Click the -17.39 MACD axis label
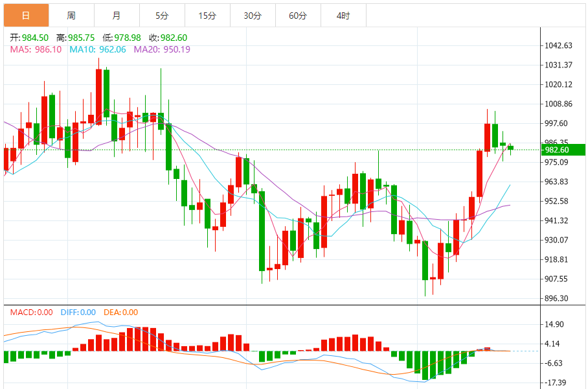Image resolution: width=588 pixels, height=389 pixels. (554, 383)
